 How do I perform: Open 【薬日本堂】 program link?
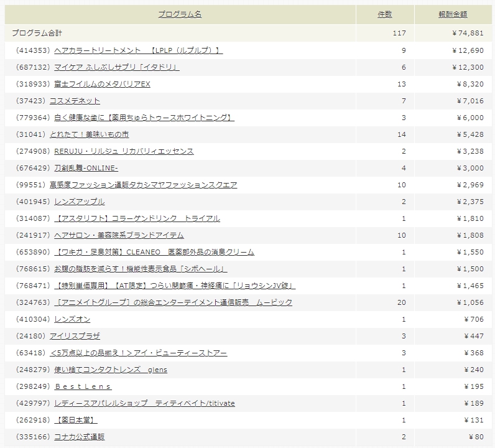pyautogui.click(x=75, y=420)
